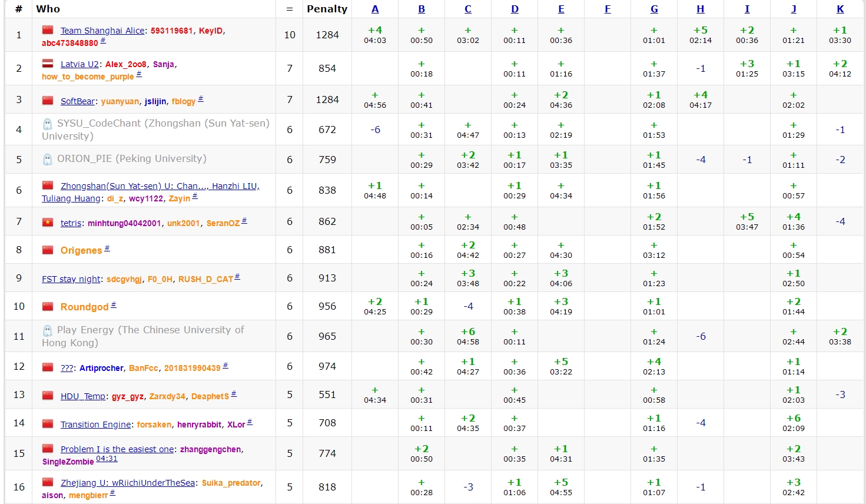Image resolution: width=866 pixels, height=504 pixels.
Task: Click the China flag beside Team Shanghai Alice
Action: point(48,30)
